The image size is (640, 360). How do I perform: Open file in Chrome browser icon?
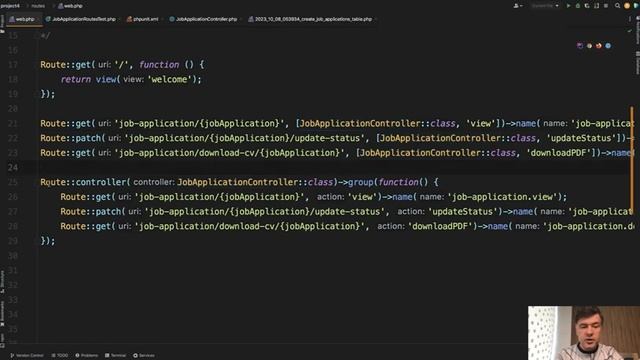[589, 46]
